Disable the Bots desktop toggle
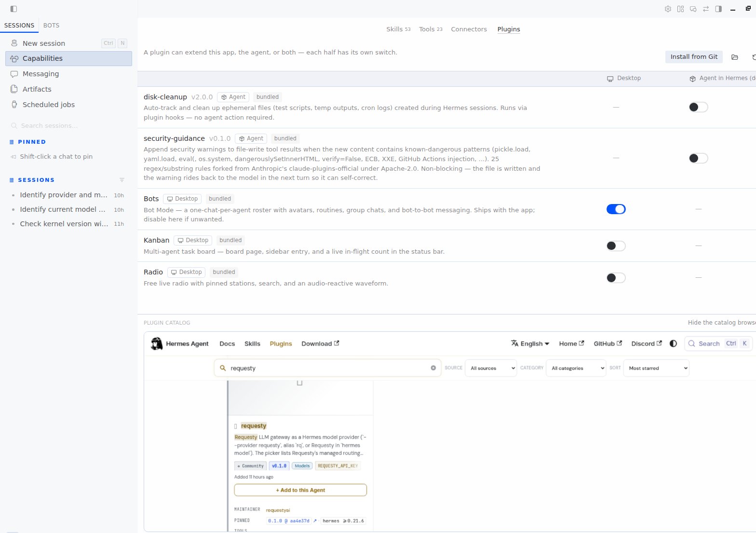Screen dimensions: 756x533 point(616,209)
